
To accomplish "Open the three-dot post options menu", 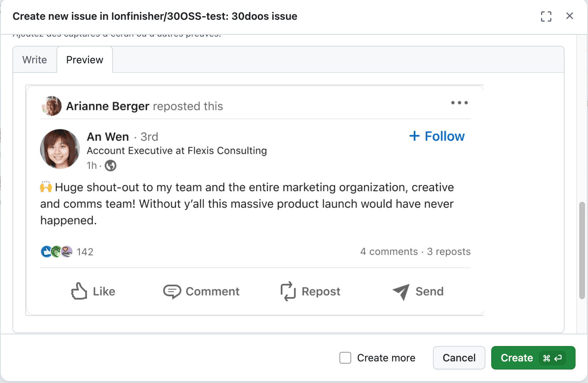I will [x=459, y=103].
